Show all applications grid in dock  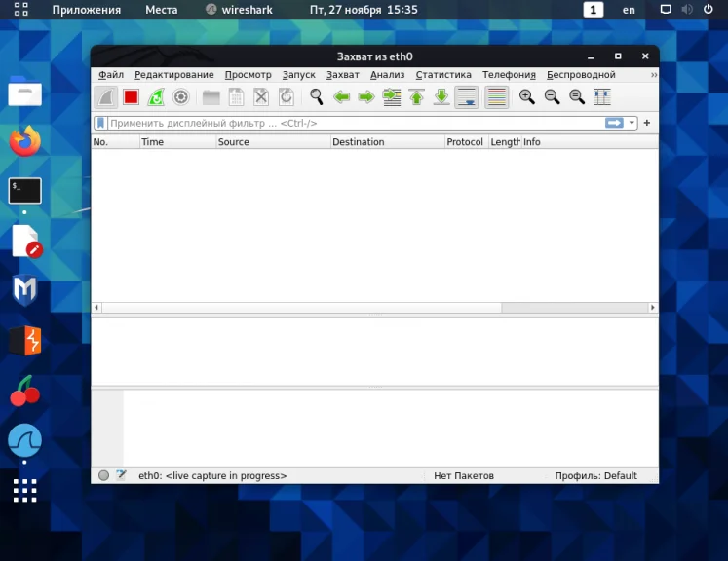25,491
